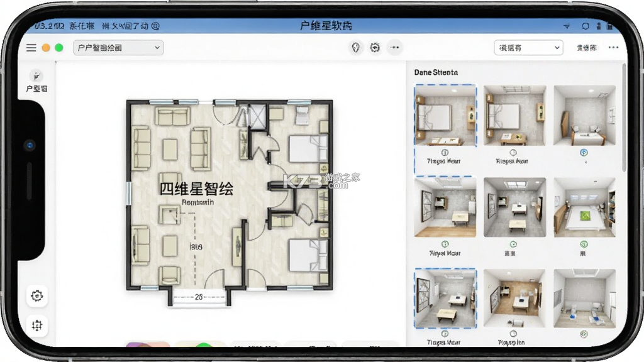Select the room thumbnail with the green rug
Screen dimensions: 644x362
click(584, 207)
